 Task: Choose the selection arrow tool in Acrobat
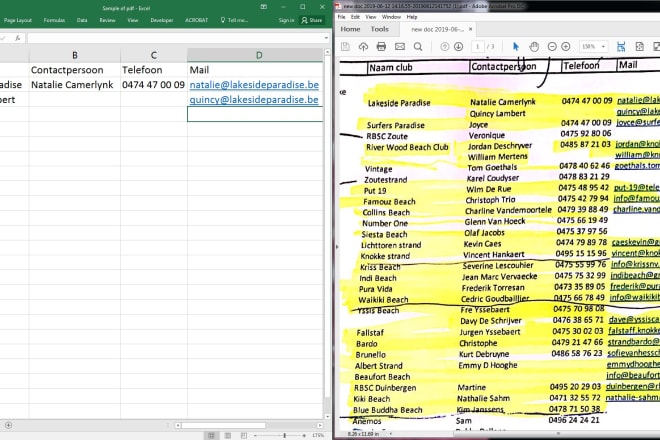[516, 46]
